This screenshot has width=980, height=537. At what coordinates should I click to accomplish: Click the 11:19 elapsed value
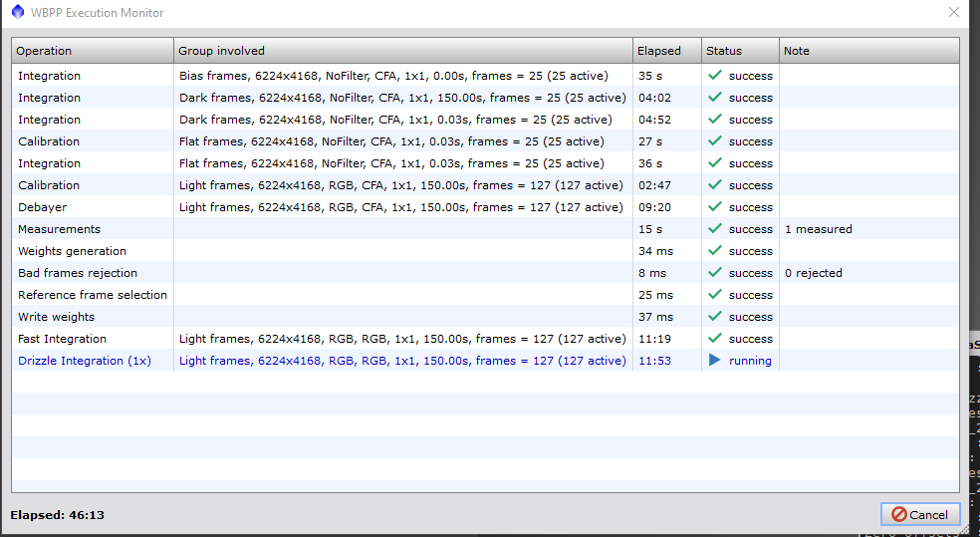click(654, 338)
